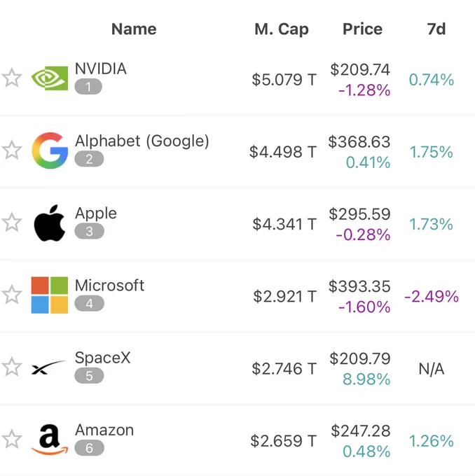Click Microsoft's -2.49% seven-day change
Screen dimensions: 475x476
point(432,296)
